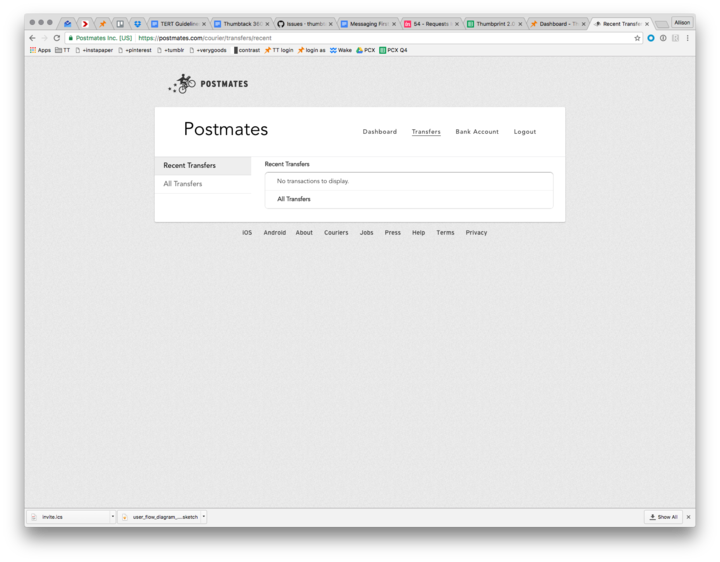Screen dimensions: 720x562
Task: Click the Allison profile button
Action: click(x=682, y=22)
